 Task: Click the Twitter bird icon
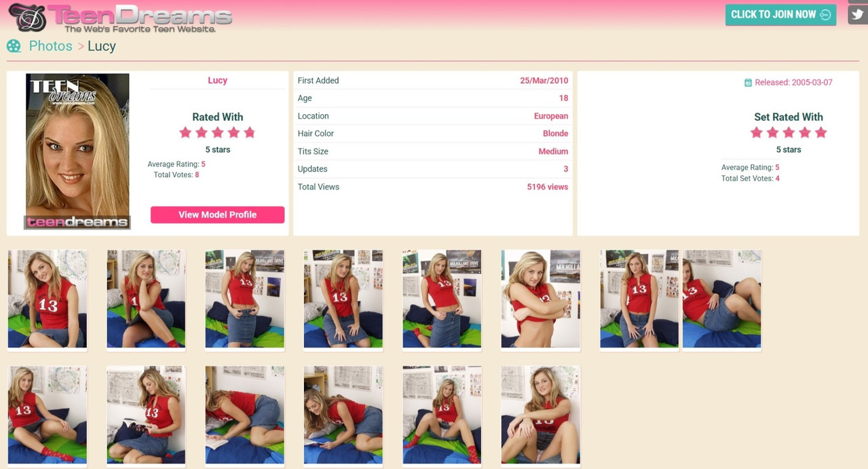point(858,15)
